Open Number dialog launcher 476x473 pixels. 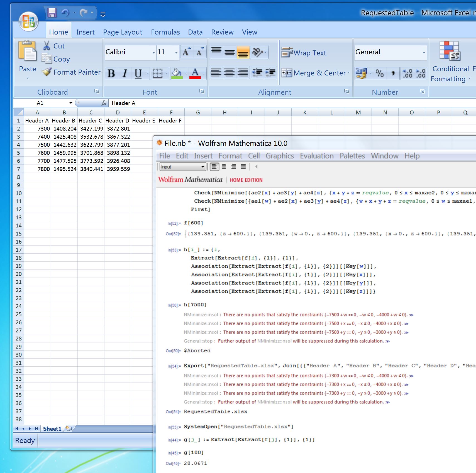coord(422,91)
